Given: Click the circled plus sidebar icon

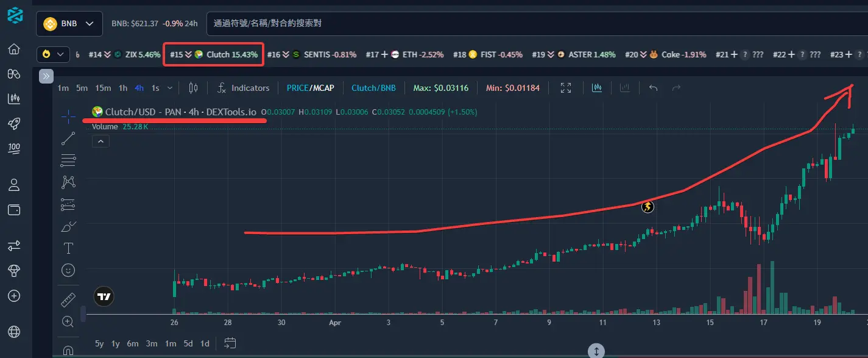Looking at the screenshot, I should pyautogui.click(x=14, y=295).
